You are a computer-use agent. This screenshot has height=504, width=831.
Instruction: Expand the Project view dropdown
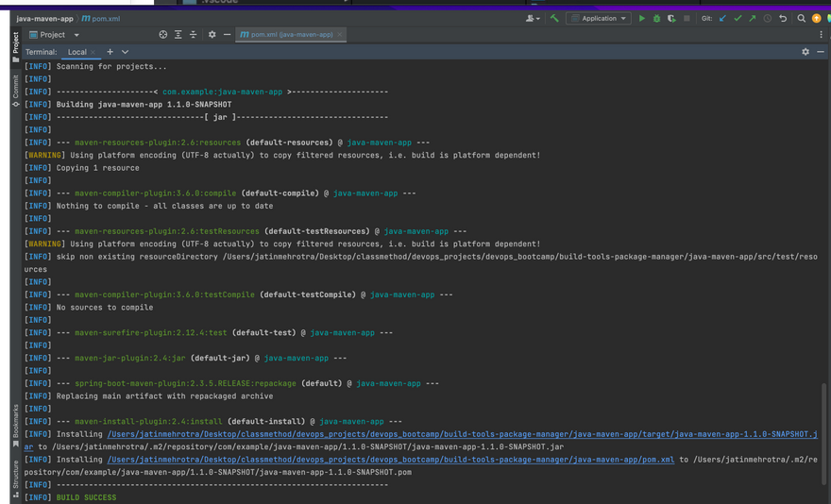click(76, 35)
